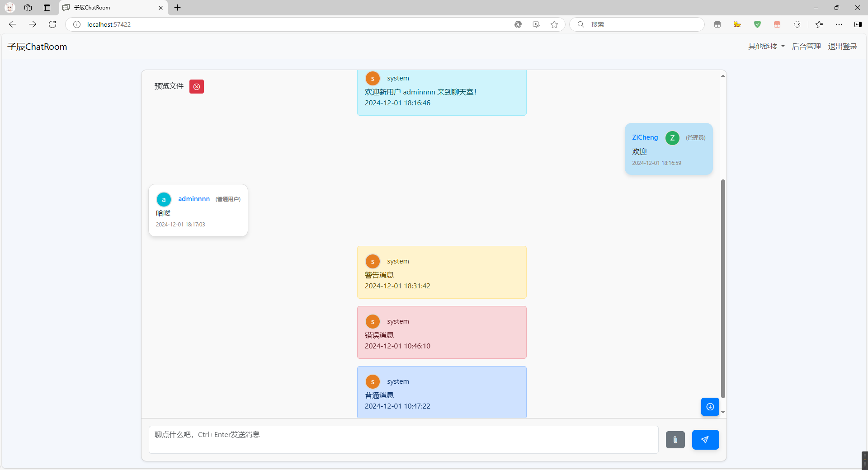The height and width of the screenshot is (470, 868).
Task: Open 后台管理 admin link
Action: 807,47
